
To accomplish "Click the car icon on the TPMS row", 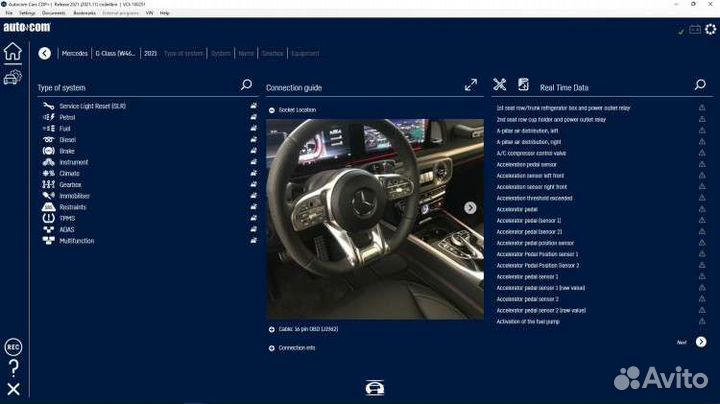I will [x=253, y=218].
